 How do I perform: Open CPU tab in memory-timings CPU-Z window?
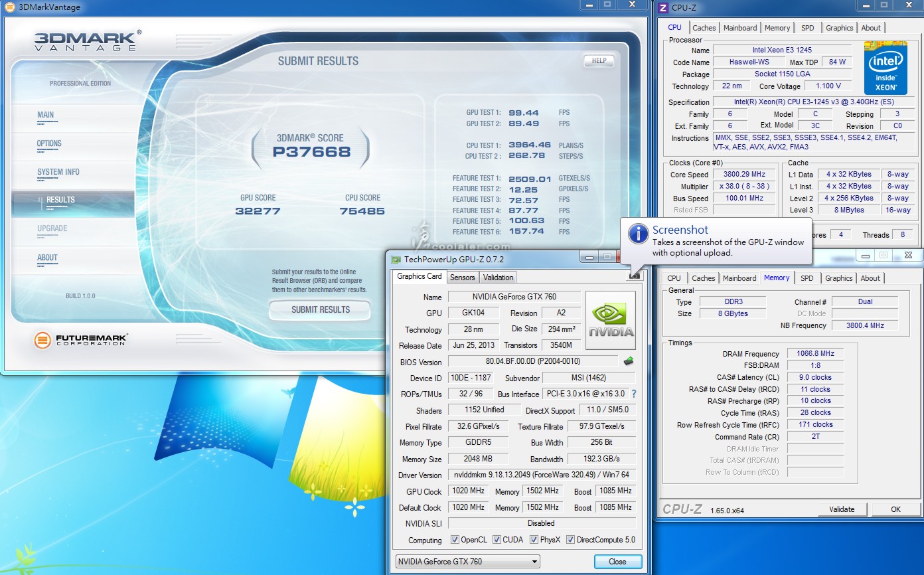point(674,278)
